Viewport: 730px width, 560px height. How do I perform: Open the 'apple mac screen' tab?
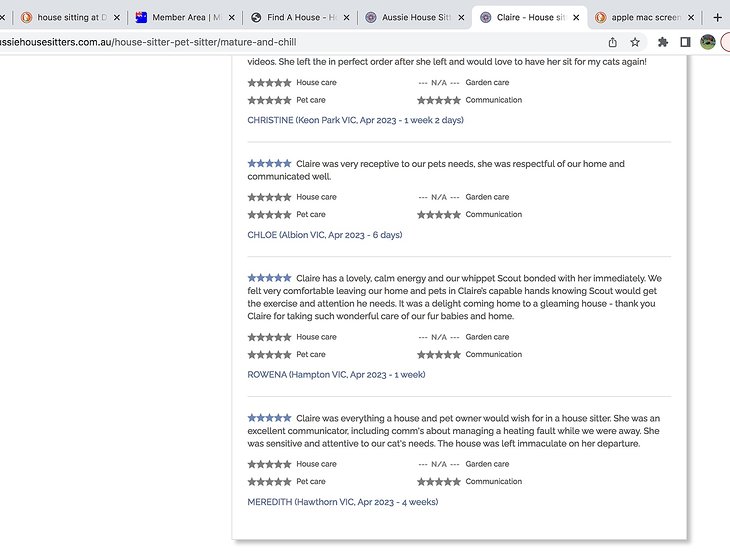pyautogui.click(x=640, y=17)
